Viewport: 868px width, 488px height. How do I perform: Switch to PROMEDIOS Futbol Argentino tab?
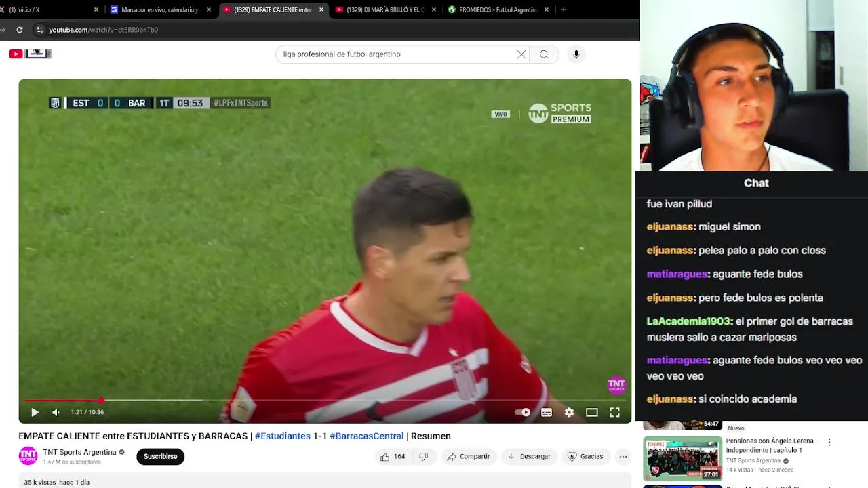click(498, 9)
